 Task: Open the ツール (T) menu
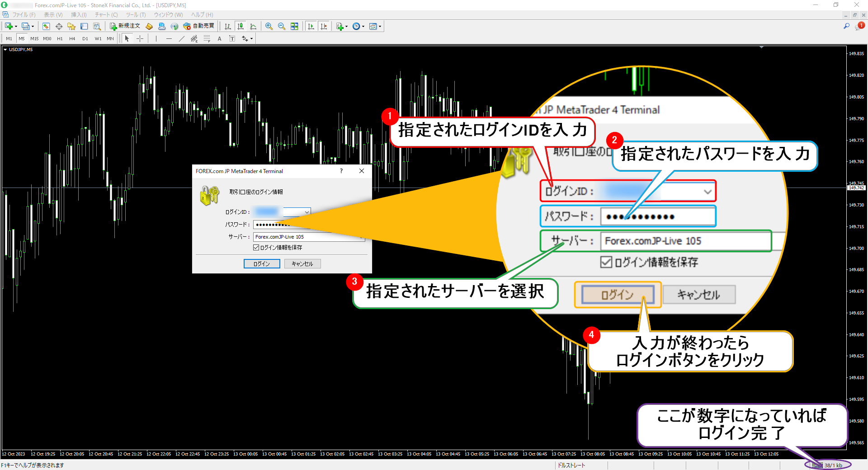click(136, 15)
